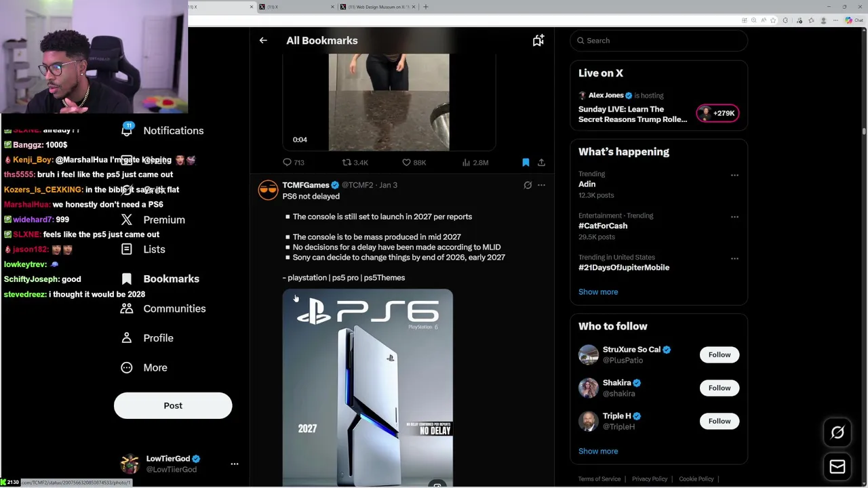Join the +279K live listeners button
The image size is (868, 488).
coord(717,113)
